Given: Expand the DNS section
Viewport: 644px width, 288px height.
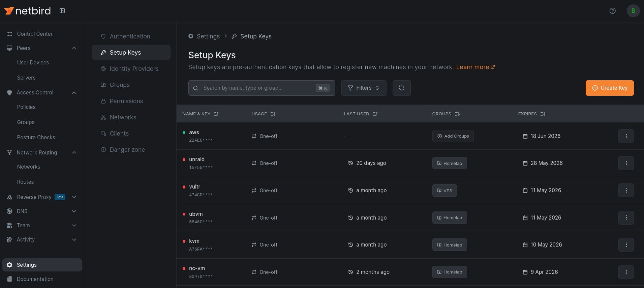Looking at the screenshot, I should coord(74,211).
